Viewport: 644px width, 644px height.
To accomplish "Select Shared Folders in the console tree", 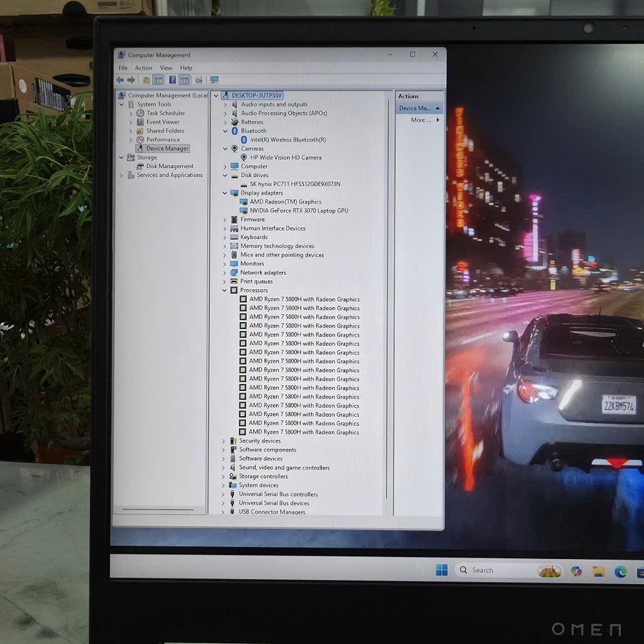I will [165, 131].
